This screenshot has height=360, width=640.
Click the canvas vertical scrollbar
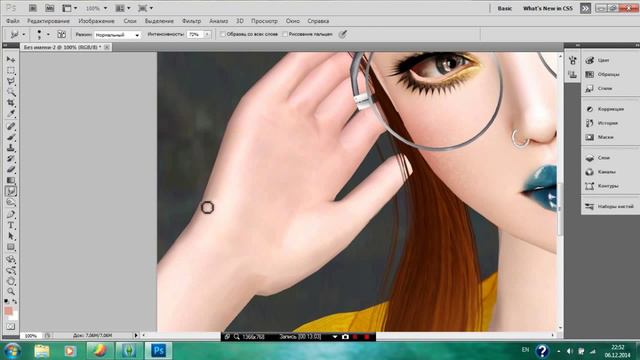point(560,209)
